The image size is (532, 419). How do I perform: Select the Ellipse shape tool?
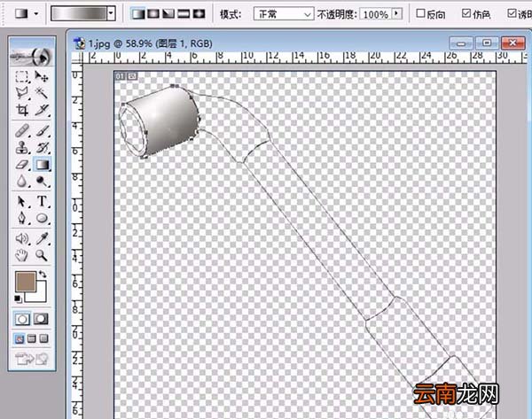point(42,218)
